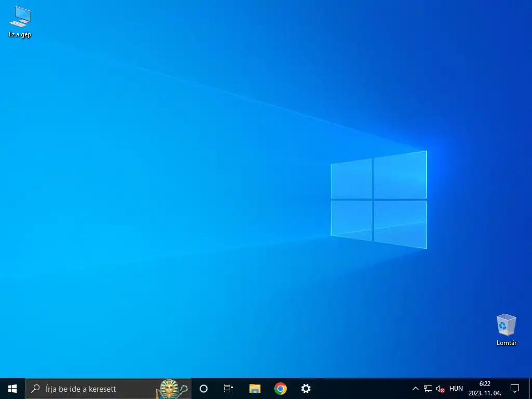The image size is (532, 399).
Task: Show hidden system tray icons
Action: tap(415, 389)
